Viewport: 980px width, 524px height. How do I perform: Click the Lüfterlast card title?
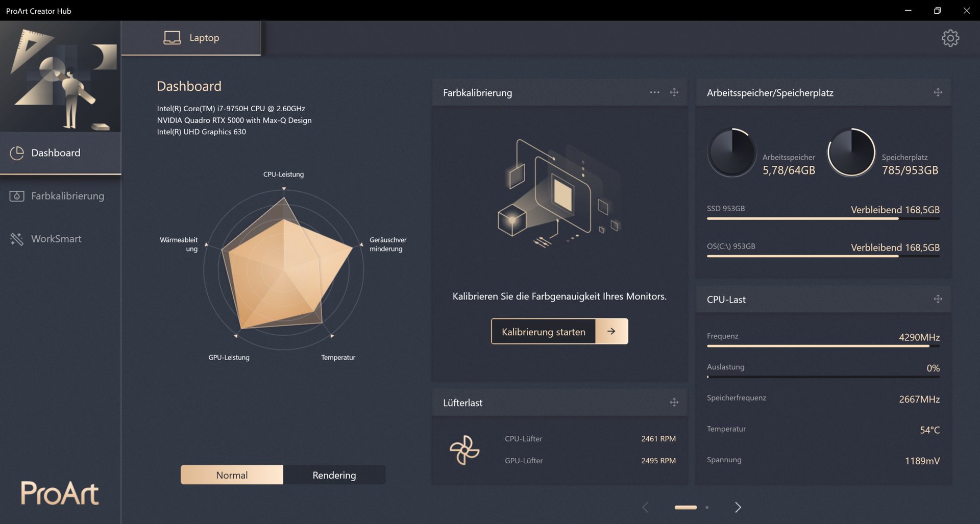click(462, 403)
